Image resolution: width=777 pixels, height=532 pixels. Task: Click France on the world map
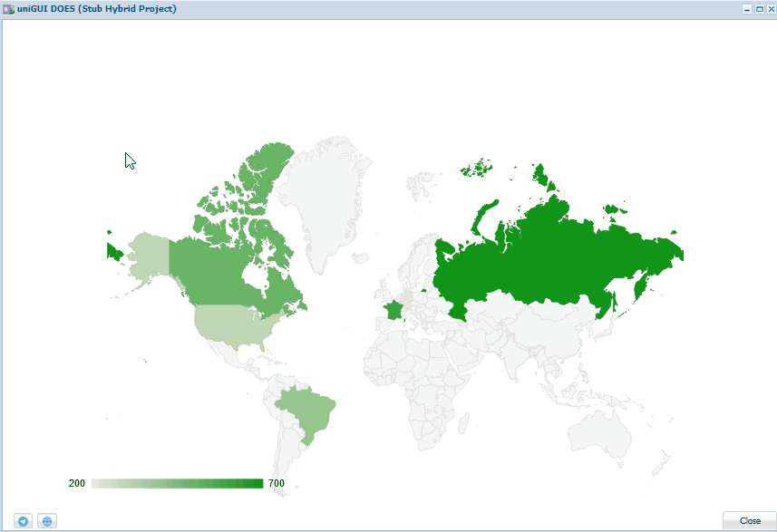[x=393, y=311]
